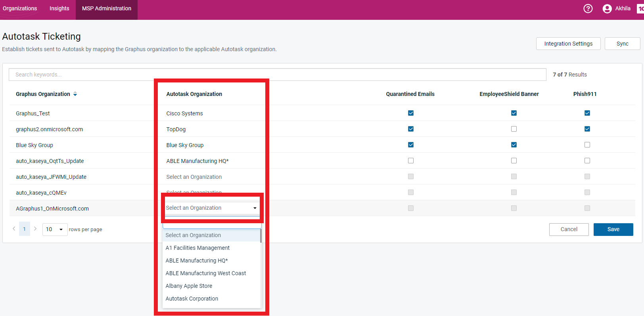The width and height of the screenshot is (644, 316).
Task: Click the dropdown list scrollbar
Action: click(261, 236)
